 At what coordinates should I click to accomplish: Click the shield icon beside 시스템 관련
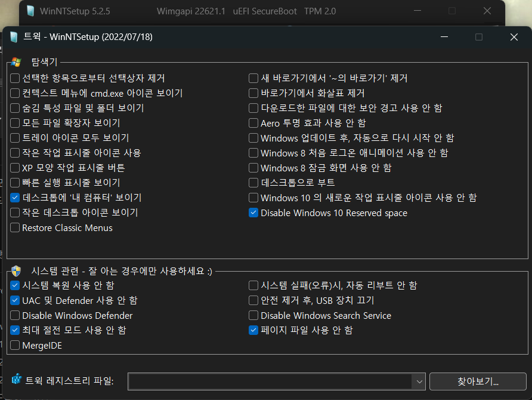tap(16, 271)
